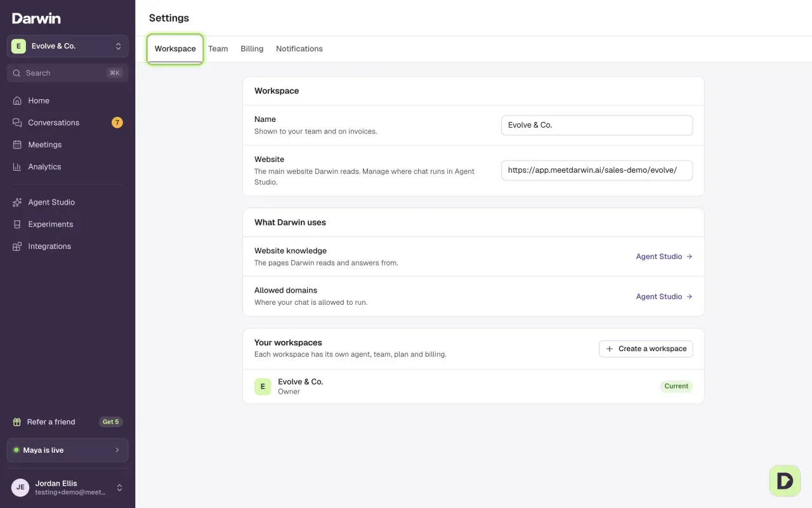This screenshot has height=508, width=812.
Task: Click the E avatar in Your workspaces
Action: (x=263, y=386)
